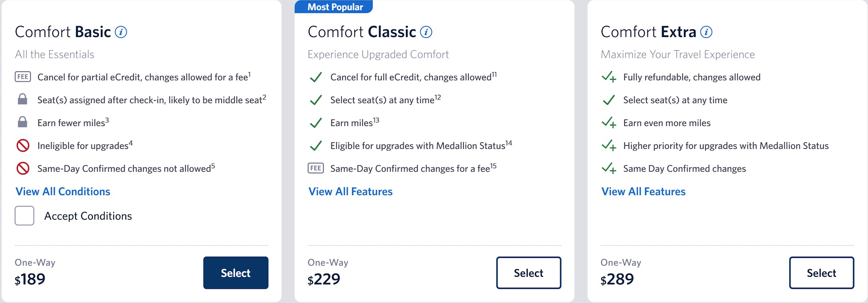Screen dimensions: 868x303
Task: Click the FEE icon by Same-Day Confirmed changes
Action: coord(316,168)
